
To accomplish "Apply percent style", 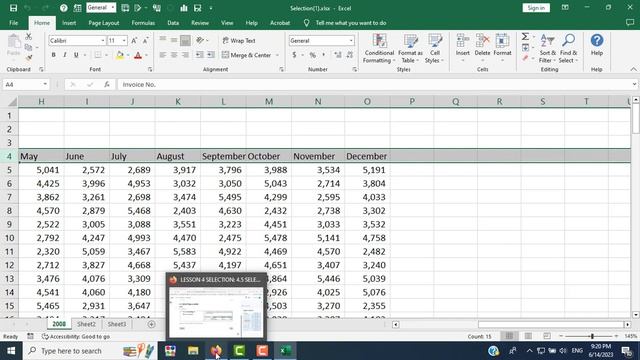I will click(x=313, y=55).
